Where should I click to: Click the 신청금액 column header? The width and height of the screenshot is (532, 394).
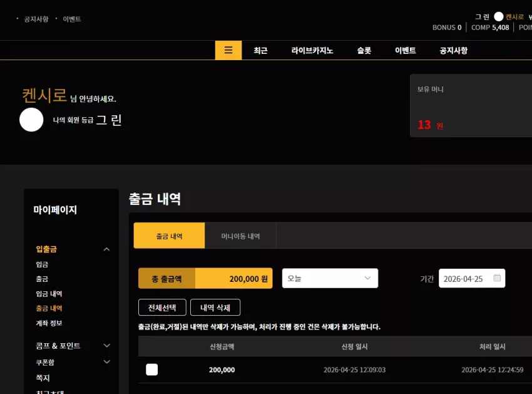point(222,346)
